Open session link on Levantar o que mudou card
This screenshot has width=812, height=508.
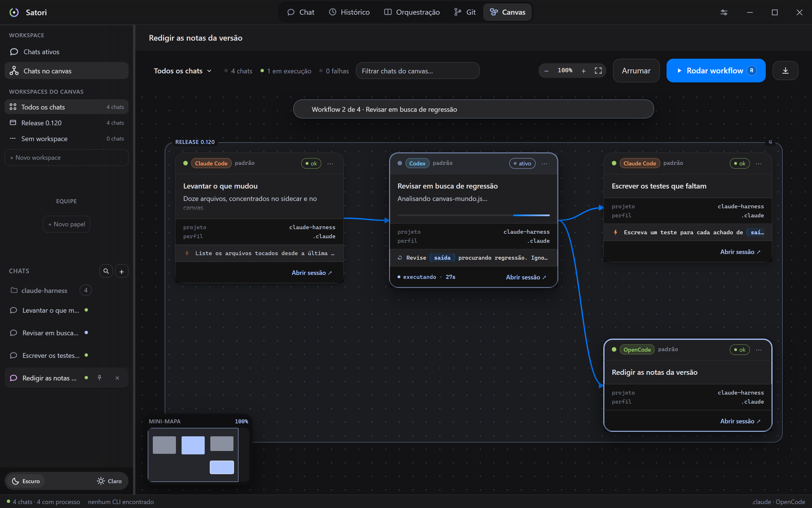tap(312, 273)
